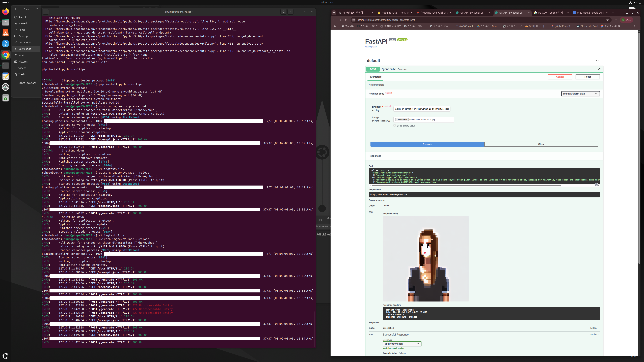Click search icon in Files sidebar

[15, 9]
